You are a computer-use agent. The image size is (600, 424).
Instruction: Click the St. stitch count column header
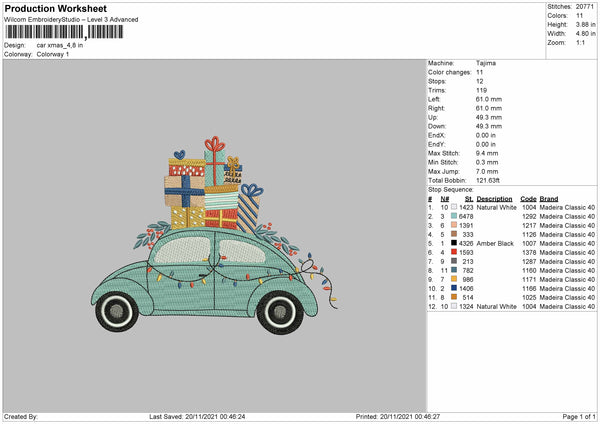pyautogui.click(x=469, y=198)
